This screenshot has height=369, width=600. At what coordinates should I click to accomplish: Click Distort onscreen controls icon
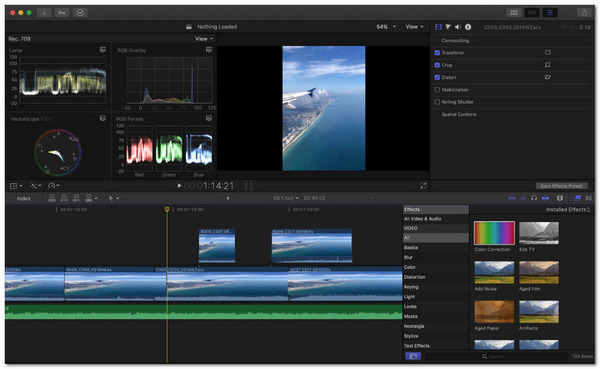point(548,77)
